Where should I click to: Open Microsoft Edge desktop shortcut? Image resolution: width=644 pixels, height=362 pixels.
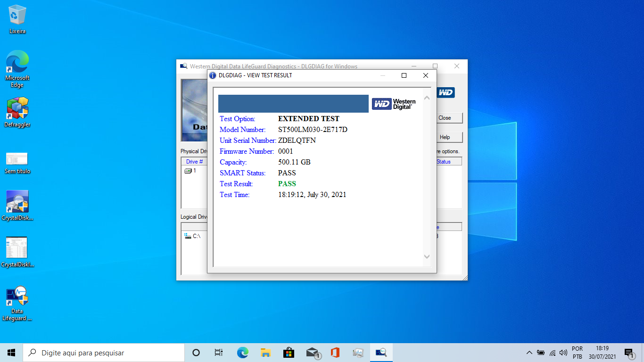tap(17, 69)
